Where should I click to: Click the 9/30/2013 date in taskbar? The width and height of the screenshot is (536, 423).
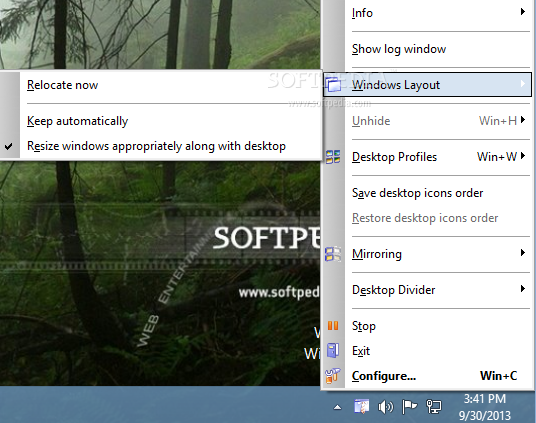pos(484,415)
